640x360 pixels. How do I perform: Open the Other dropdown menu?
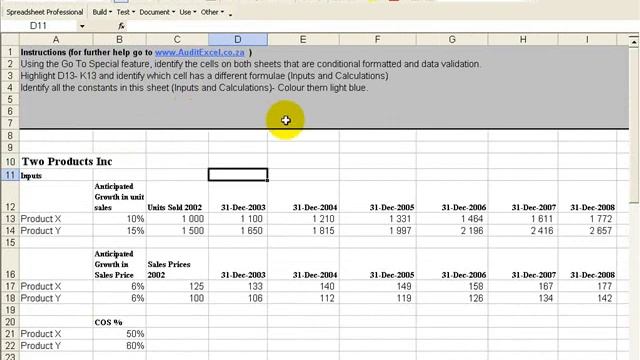click(212, 12)
